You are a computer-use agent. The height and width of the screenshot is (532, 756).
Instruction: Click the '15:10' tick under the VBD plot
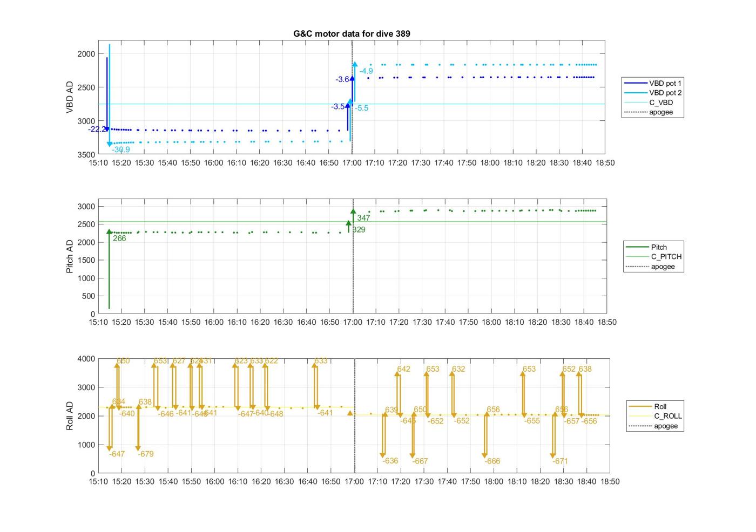pos(98,163)
